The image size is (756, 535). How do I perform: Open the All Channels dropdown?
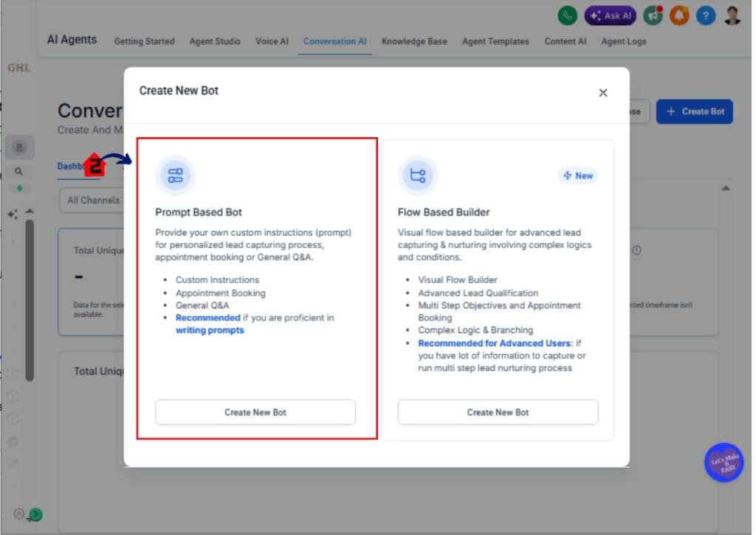(x=92, y=200)
